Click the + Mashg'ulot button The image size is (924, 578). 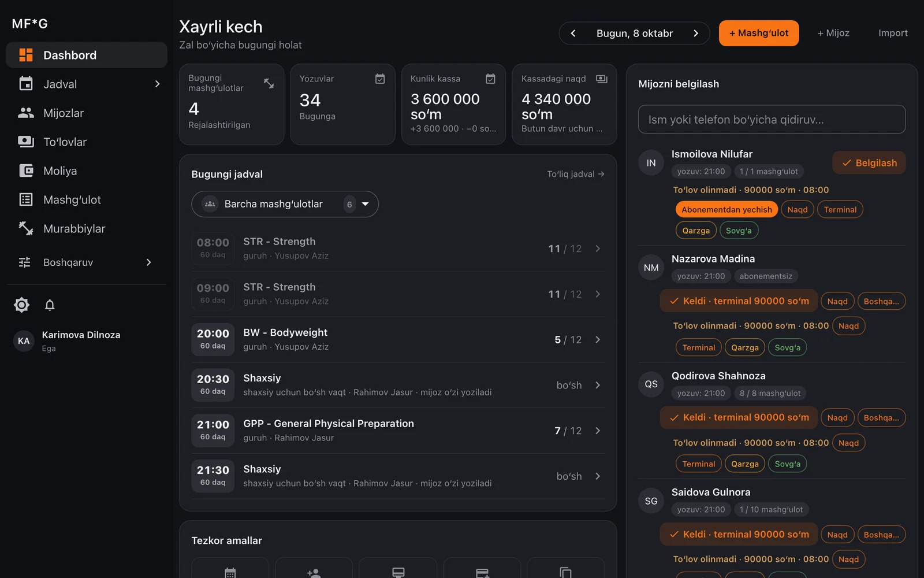(759, 34)
